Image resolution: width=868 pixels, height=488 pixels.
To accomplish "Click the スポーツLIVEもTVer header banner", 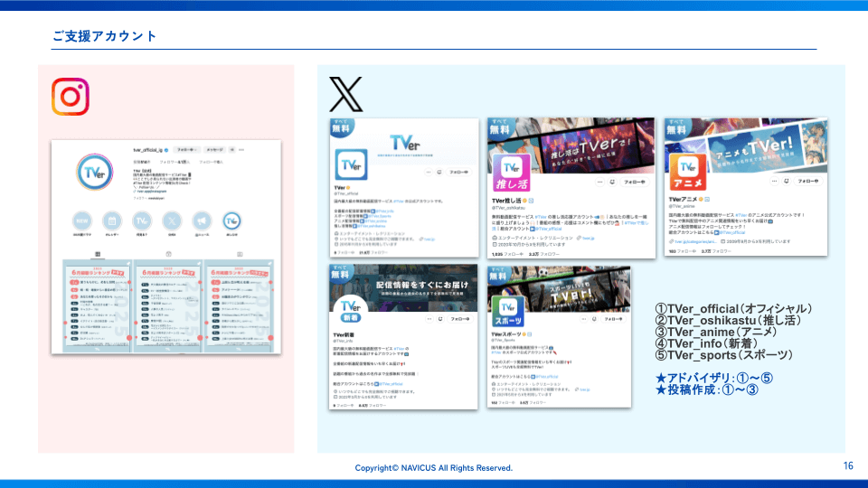I will (x=559, y=288).
